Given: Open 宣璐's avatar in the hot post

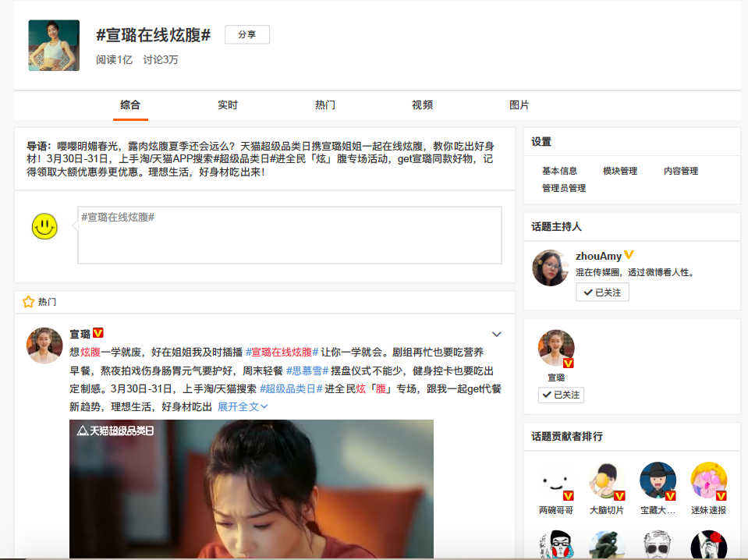Looking at the screenshot, I should 44,346.
